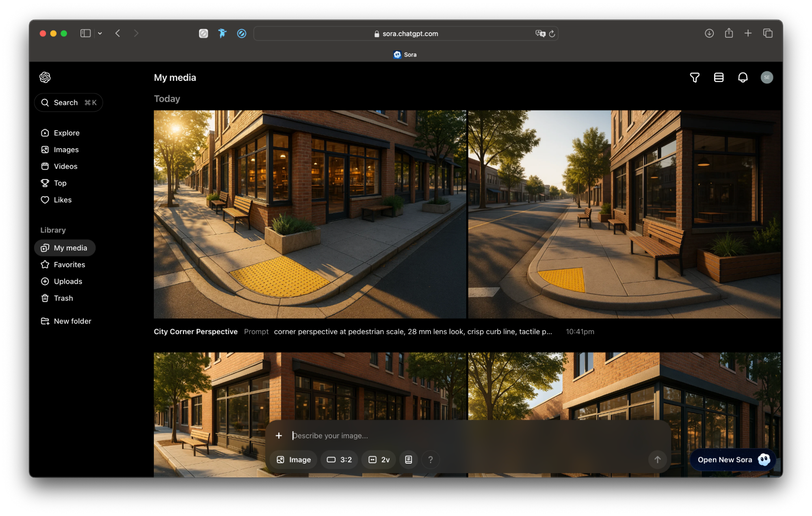
Task: Toggle the Safari sidebar panel
Action: pyautogui.click(x=85, y=33)
